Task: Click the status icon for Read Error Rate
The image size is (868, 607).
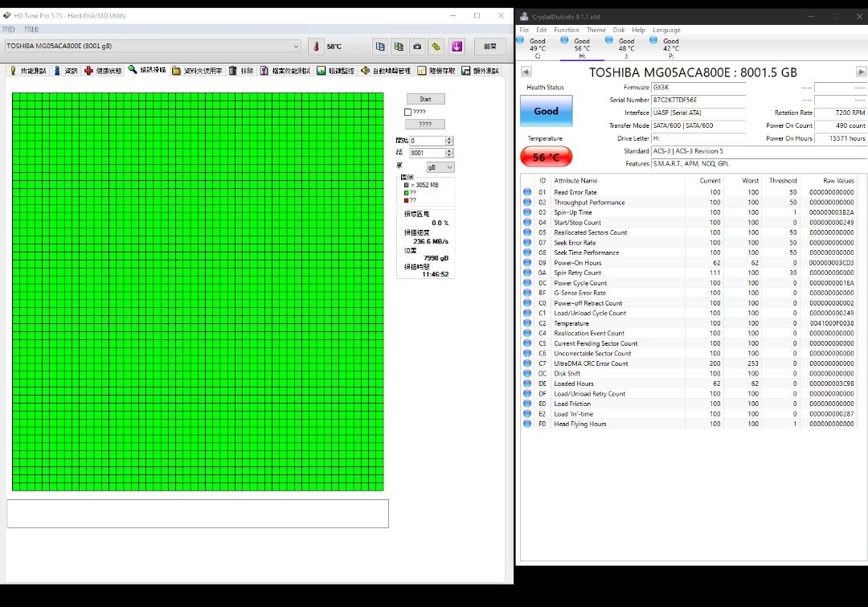Action: click(x=527, y=192)
